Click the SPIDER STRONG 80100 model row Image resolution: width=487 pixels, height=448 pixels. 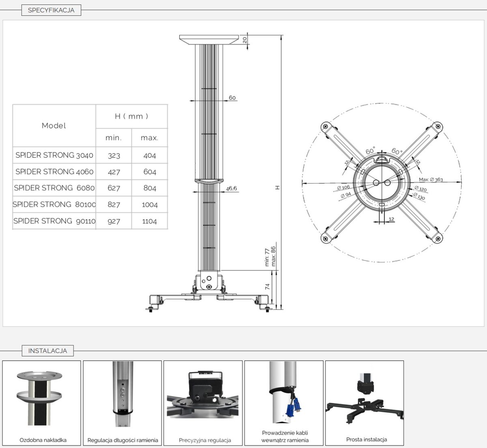pos(54,205)
